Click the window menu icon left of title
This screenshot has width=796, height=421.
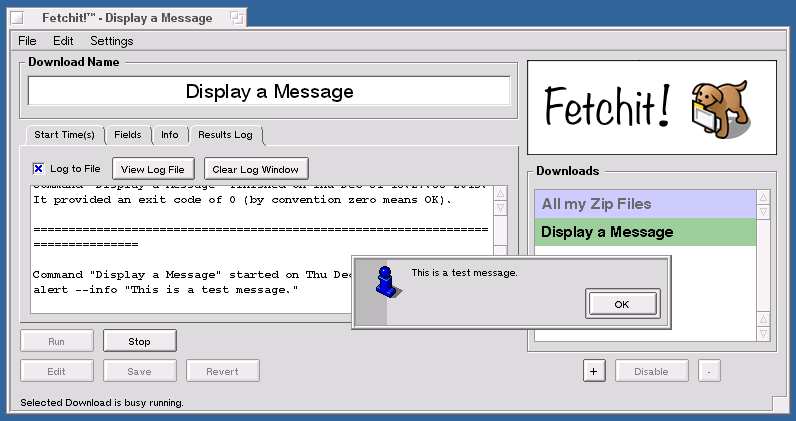tap(17, 18)
